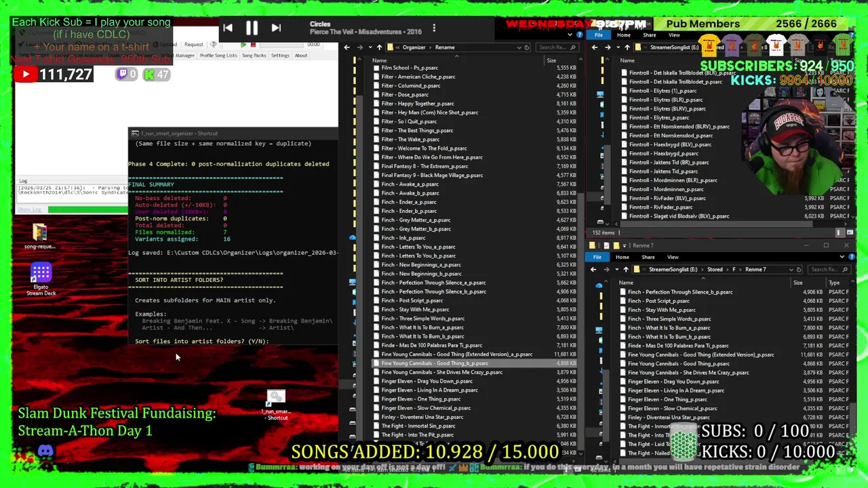Open recent locations dropdown in Rename window

(x=370, y=47)
